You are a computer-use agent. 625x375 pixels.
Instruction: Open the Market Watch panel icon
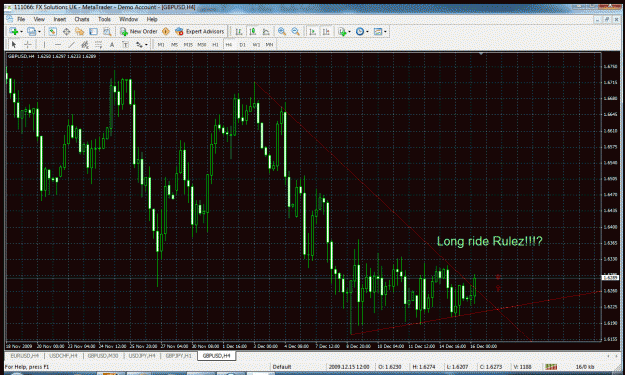pos(52,31)
